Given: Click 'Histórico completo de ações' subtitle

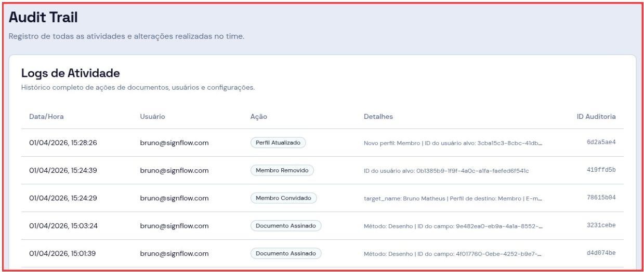Looking at the screenshot, I should pos(138,87).
